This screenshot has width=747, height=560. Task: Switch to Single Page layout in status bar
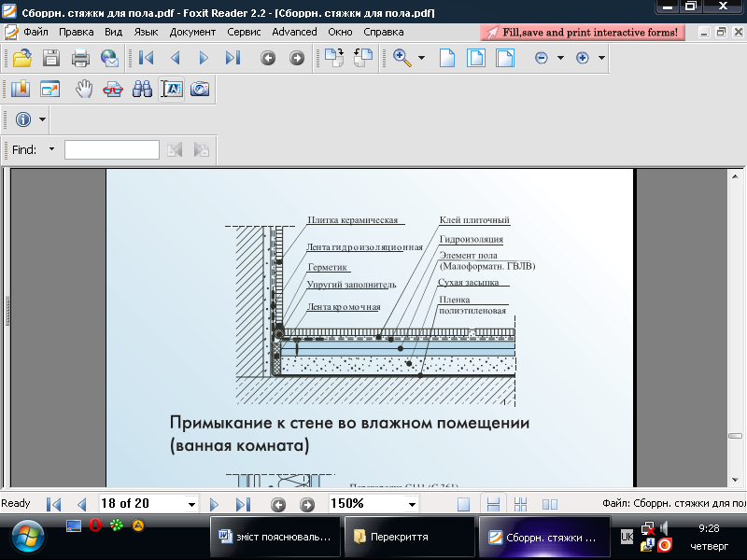point(463,504)
